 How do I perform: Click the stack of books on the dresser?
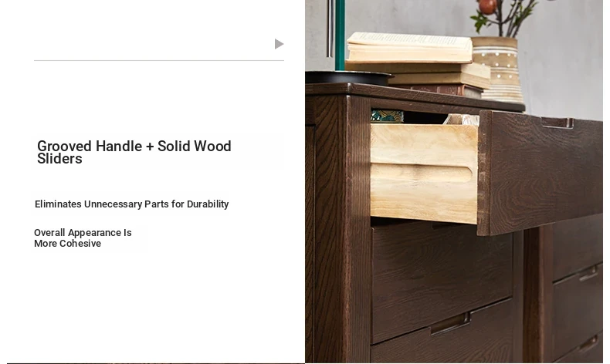[419, 64]
